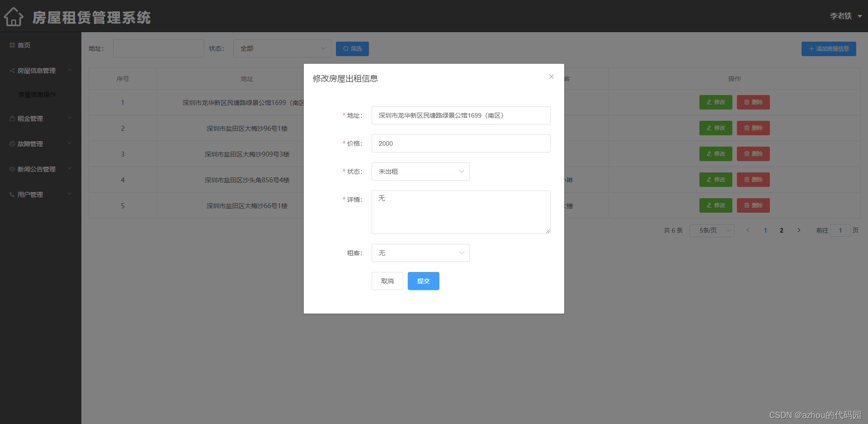Click 修改 button in row 1
The width and height of the screenshot is (868, 424).
(x=716, y=102)
